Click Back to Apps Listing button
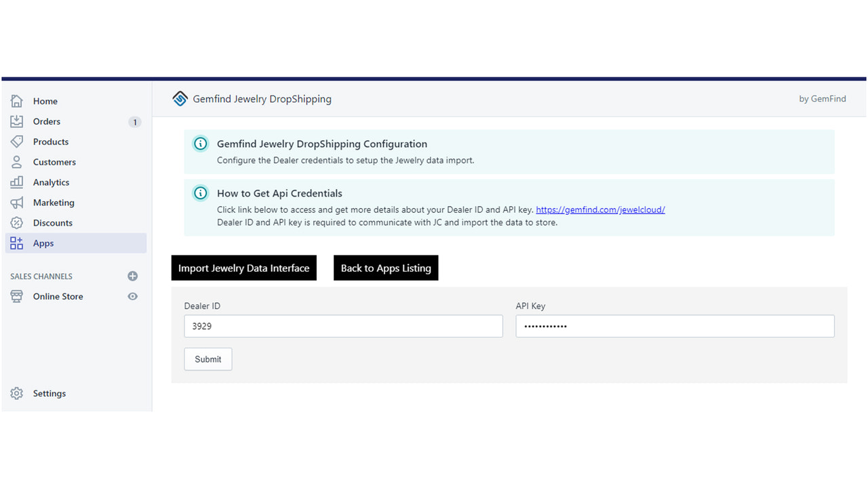Image resolution: width=868 pixels, height=488 pixels. click(386, 268)
